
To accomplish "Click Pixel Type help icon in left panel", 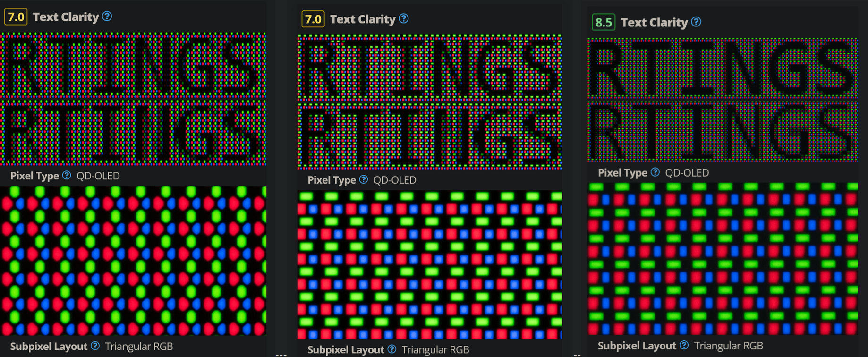I will (x=67, y=175).
